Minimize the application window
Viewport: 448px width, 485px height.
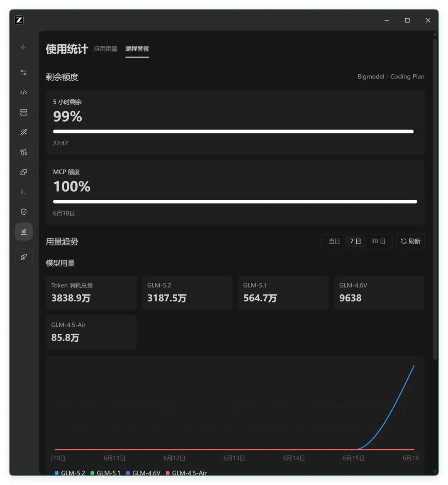pyautogui.click(x=387, y=20)
